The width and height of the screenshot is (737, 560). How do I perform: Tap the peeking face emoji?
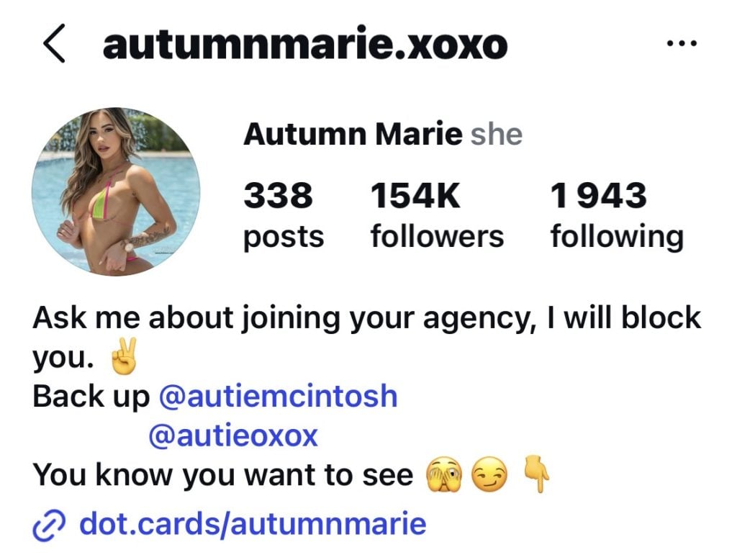443,474
